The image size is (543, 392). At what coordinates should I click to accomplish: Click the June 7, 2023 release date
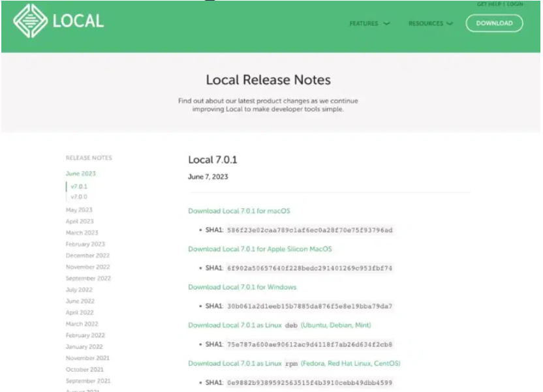click(208, 177)
